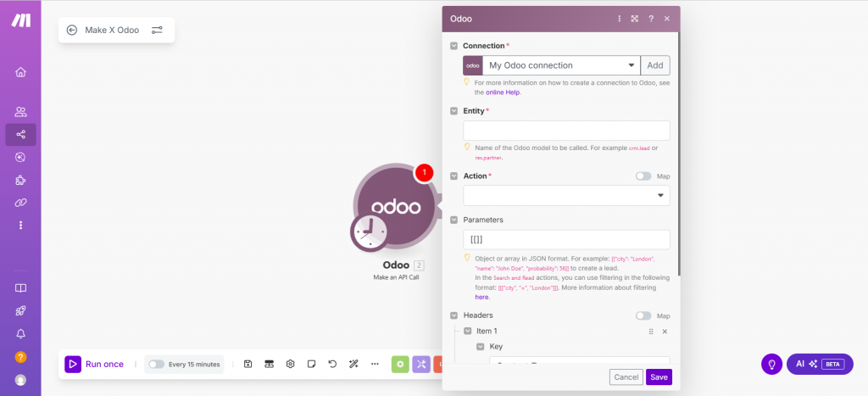
Task: Open the Team sidebar icon
Action: coord(20,112)
